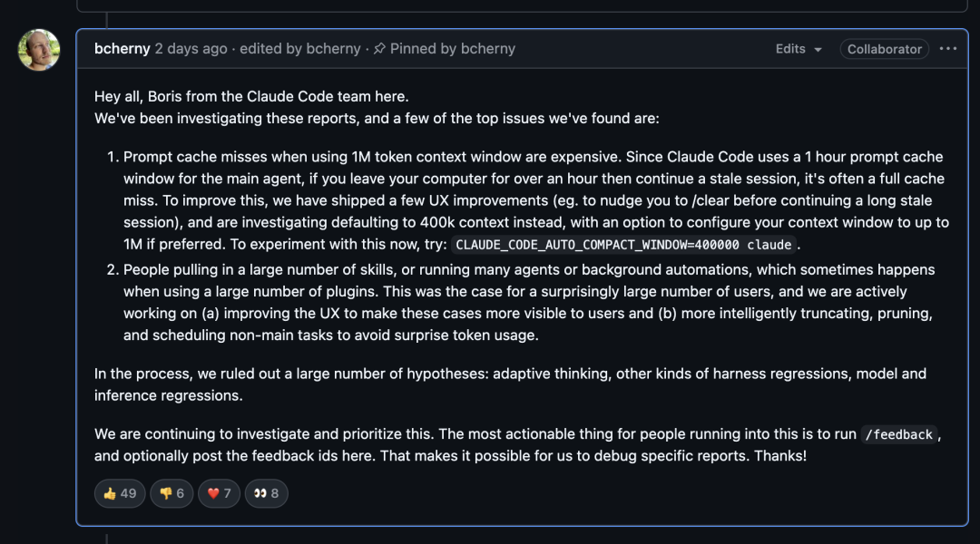Toggle the thumbs down reaction with 6
The width and height of the screenshot is (980, 544).
click(172, 493)
